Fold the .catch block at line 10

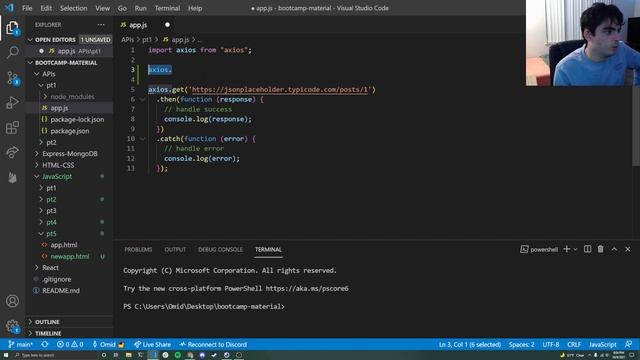(x=142, y=139)
